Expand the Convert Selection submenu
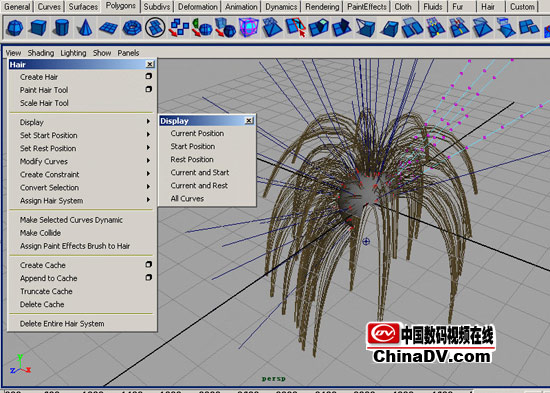This screenshot has width=550, height=393. click(x=82, y=187)
